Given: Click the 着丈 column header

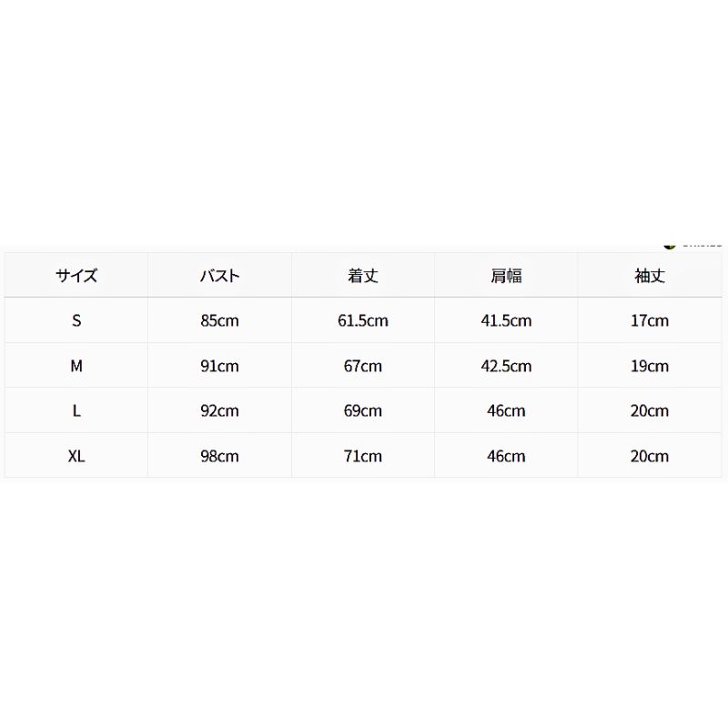Looking at the screenshot, I should pyautogui.click(x=363, y=276).
